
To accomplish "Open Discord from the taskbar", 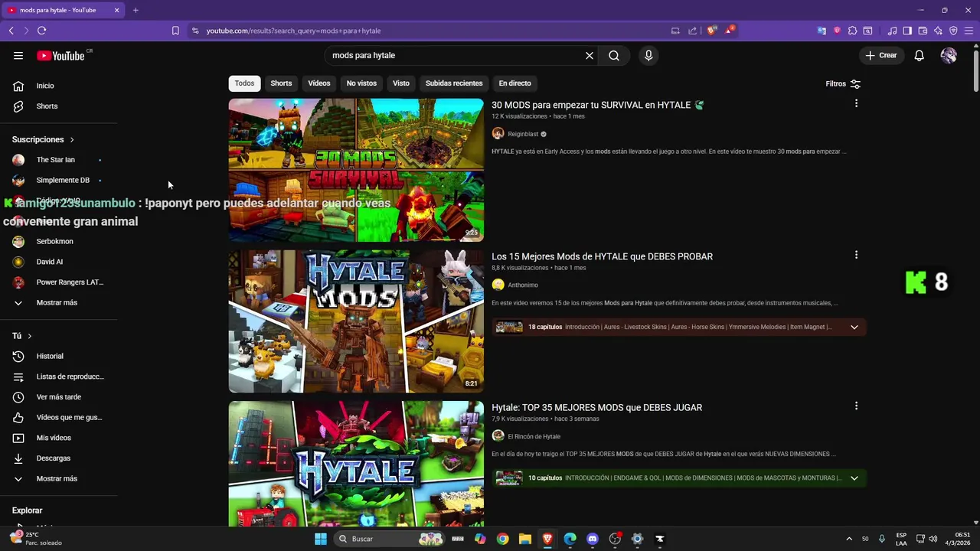I will [592, 539].
